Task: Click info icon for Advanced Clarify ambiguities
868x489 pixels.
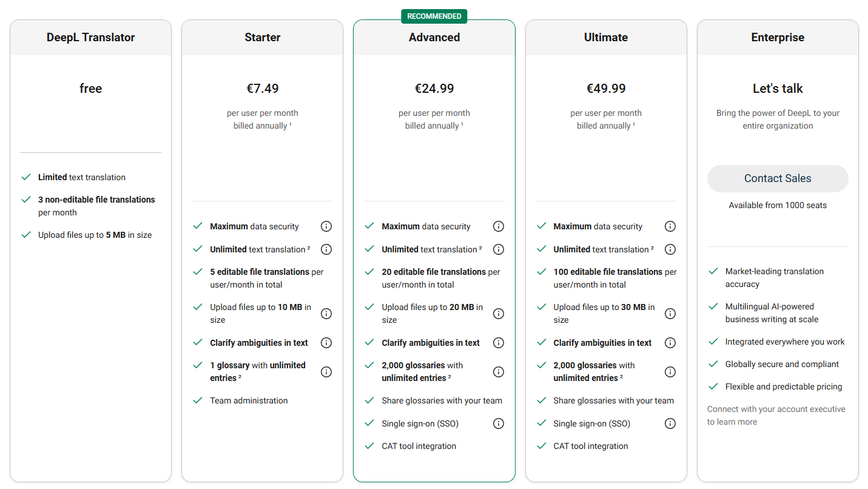Action: pos(499,343)
